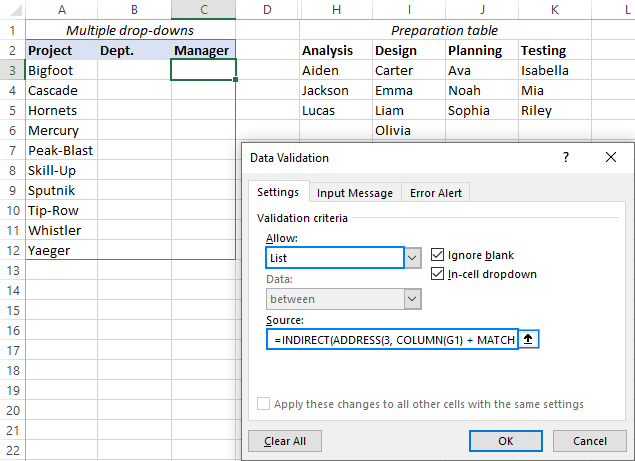This screenshot has height=461, width=635.
Task: Select the Mercury cell
Action: coord(62,130)
